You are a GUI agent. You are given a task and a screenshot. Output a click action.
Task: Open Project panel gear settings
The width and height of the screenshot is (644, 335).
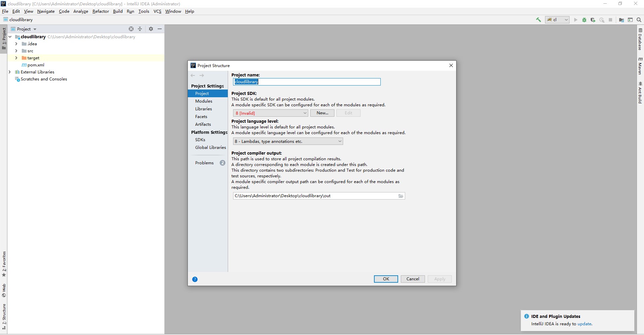[x=151, y=29]
